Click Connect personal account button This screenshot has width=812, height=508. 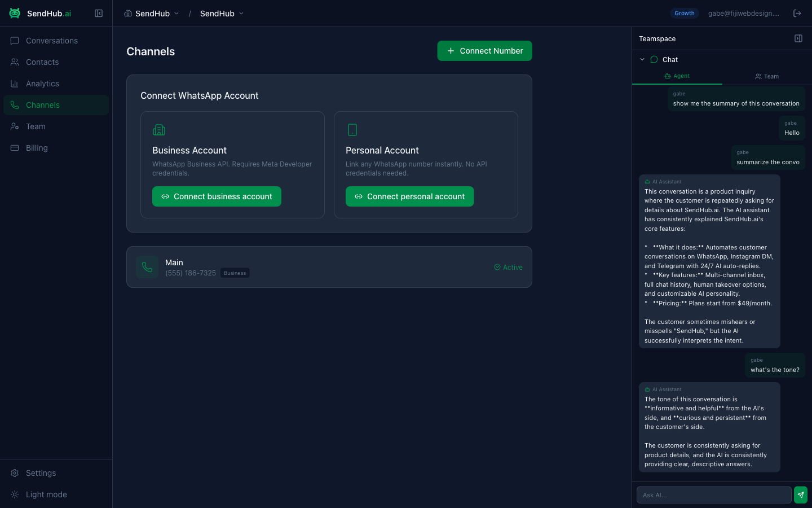coord(410,196)
